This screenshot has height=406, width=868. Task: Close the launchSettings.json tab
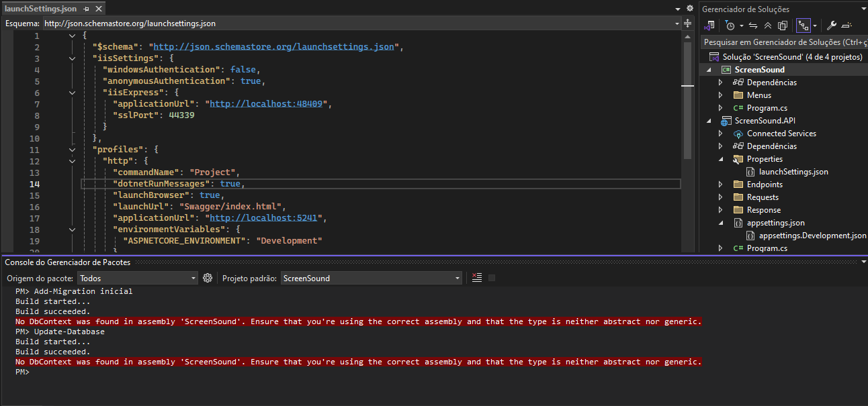(x=98, y=9)
